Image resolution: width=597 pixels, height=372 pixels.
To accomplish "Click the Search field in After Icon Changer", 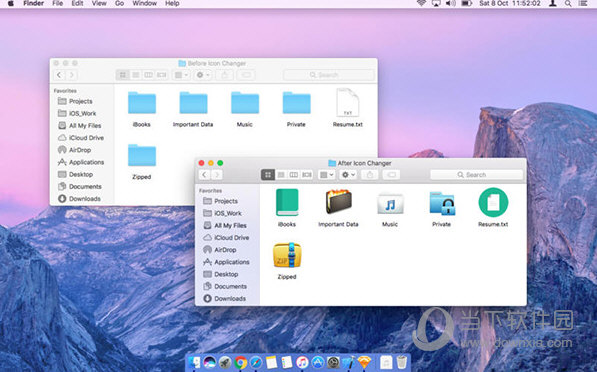I will pyautogui.click(x=477, y=175).
